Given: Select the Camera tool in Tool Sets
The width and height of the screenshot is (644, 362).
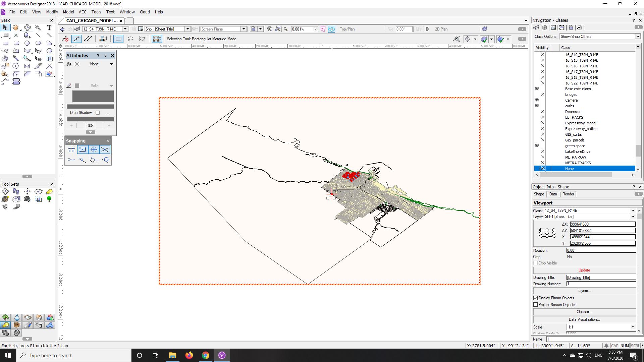Looking at the screenshot, I should [27, 199].
